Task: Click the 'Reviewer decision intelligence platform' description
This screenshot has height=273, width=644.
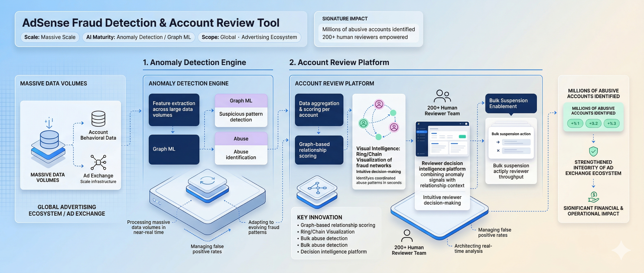Action: (x=442, y=174)
